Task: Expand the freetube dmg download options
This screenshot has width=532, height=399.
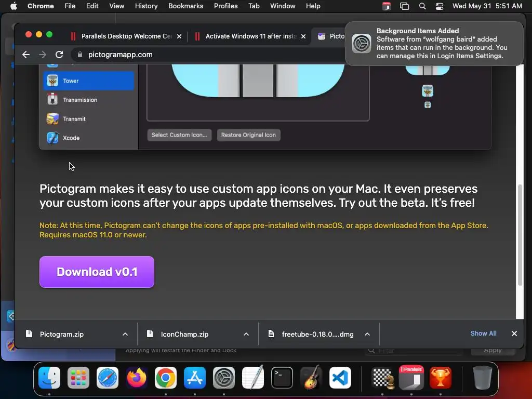Action: tap(367, 334)
